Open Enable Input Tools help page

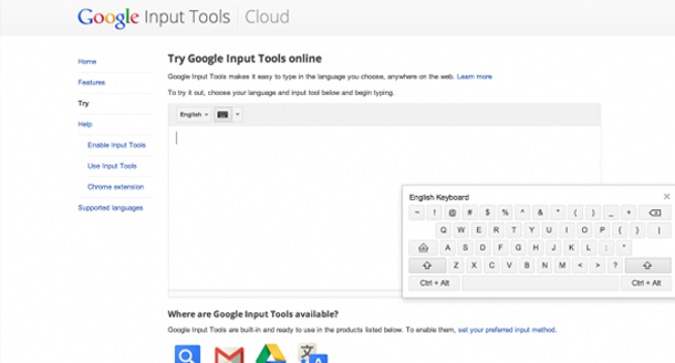tap(117, 145)
